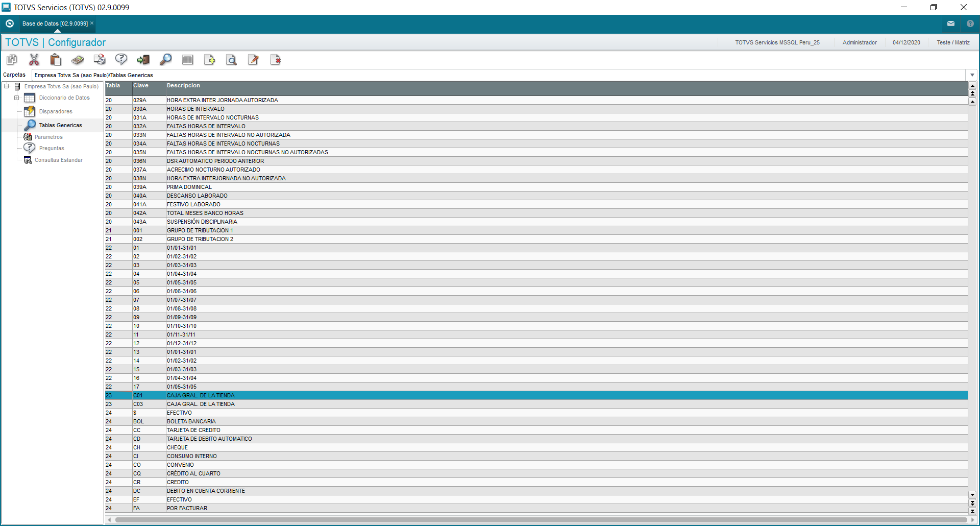Click the list sheet toolbar icon
Viewport: 980px width, 526px height.
(187, 60)
